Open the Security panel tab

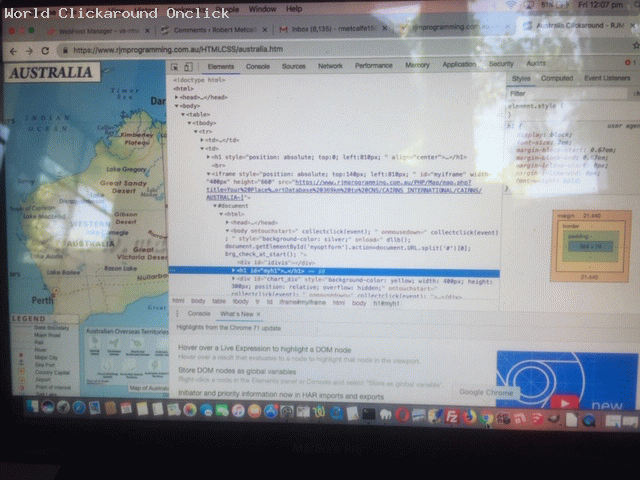[501, 64]
